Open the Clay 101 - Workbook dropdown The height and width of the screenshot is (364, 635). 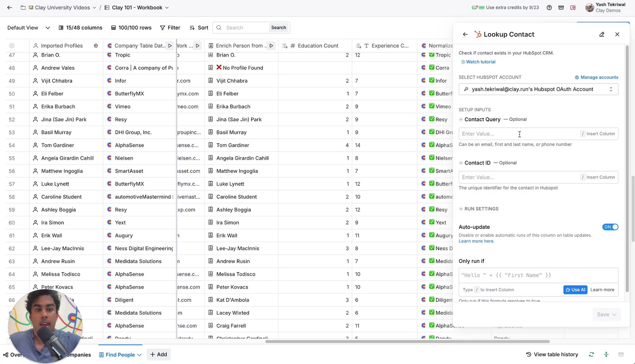point(167,8)
